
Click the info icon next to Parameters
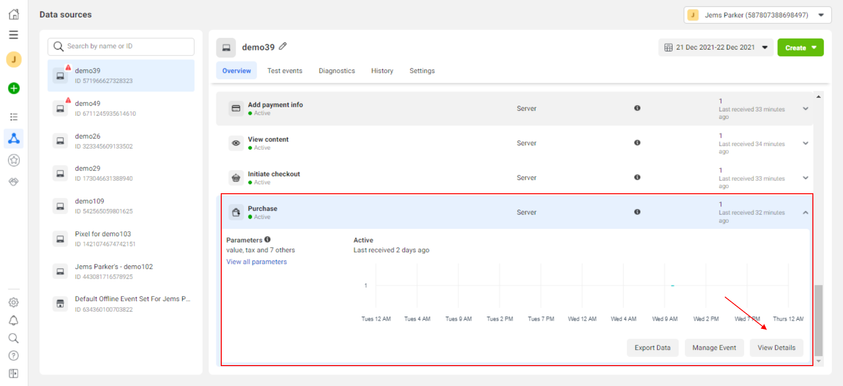coord(267,240)
